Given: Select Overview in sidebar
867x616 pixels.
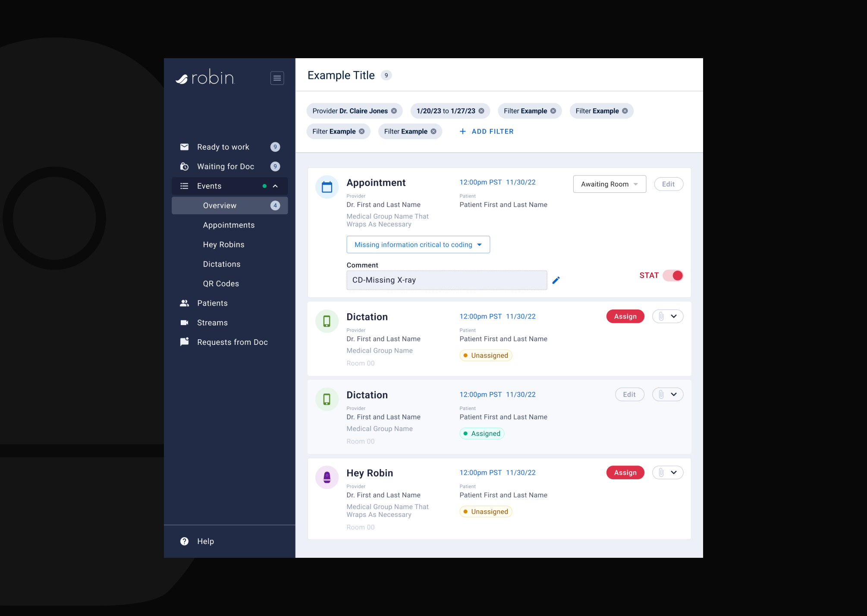Looking at the screenshot, I should point(229,206).
